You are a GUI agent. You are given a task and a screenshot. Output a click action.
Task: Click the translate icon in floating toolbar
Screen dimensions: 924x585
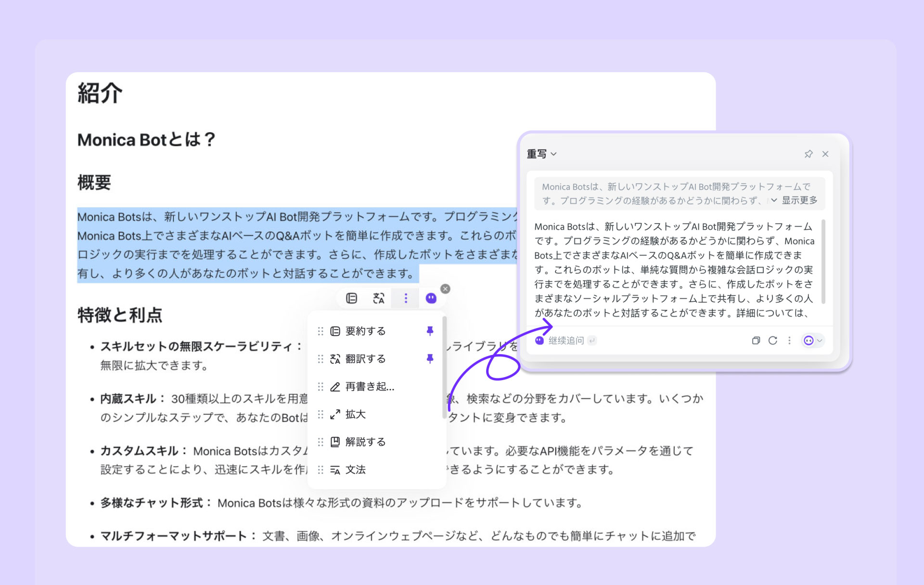point(379,298)
